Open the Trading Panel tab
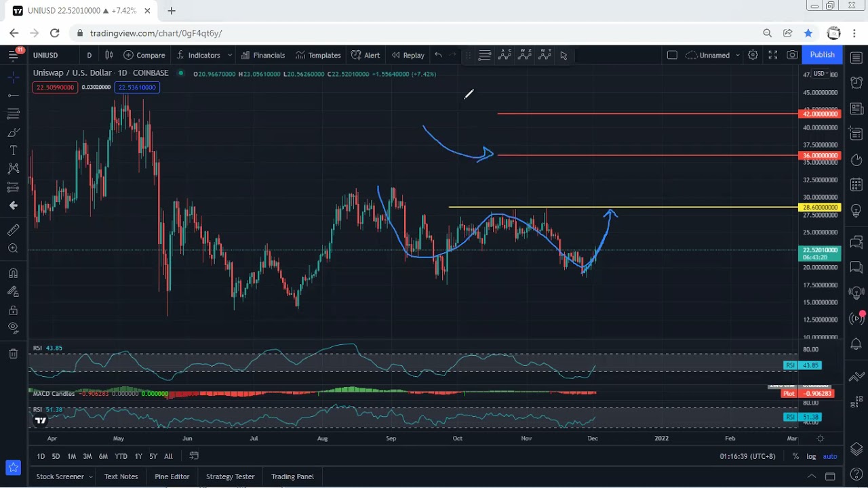The height and width of the screenshot is (488, 868). click(292, 476)
